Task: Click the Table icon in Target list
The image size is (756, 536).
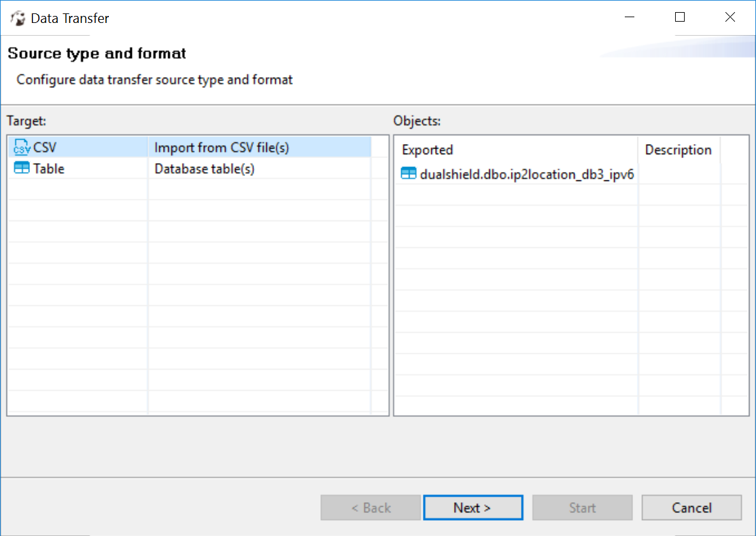Action: point(22,168)
